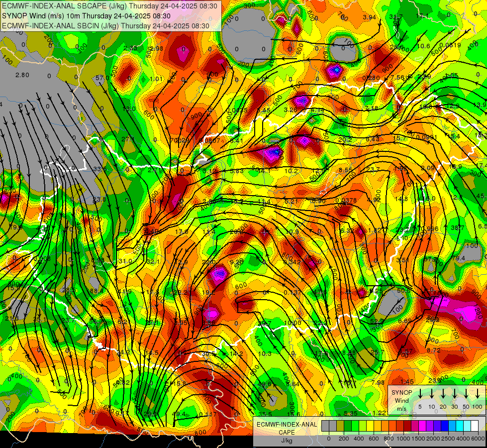Screen dimensions: 487x448
Task: Click the wind arrow above the 50 m/s label
Action: [x=466, y=394]
